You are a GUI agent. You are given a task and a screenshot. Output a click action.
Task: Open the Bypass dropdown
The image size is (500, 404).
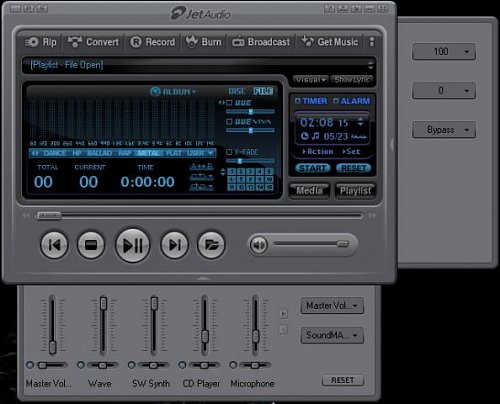(x=444, y=129)
